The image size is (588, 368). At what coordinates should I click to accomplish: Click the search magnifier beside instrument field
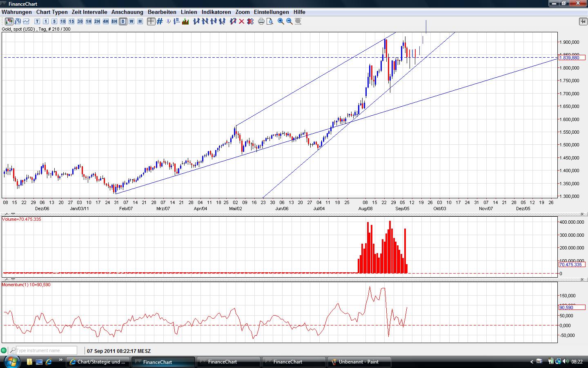tap(13, 350)
